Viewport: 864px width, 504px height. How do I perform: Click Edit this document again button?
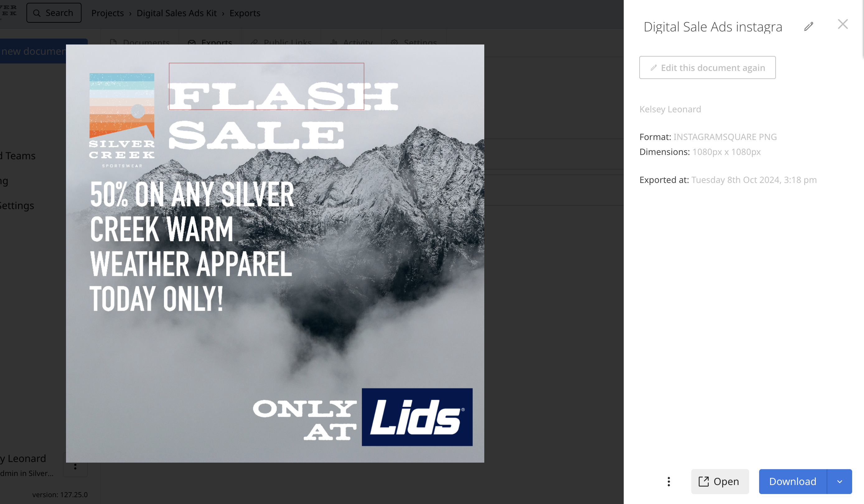(x=707, y=68)
